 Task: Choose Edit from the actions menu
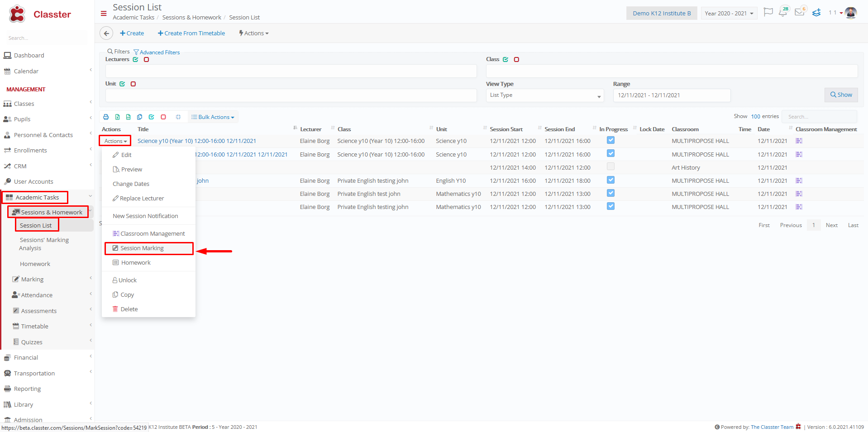point(148,155)
